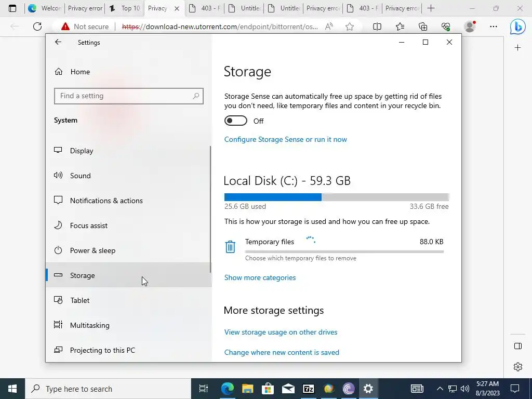Viewport: 532px width, 399px height.
Task: Open Edge Browser essentials heart icon
Action: [446, 26]
